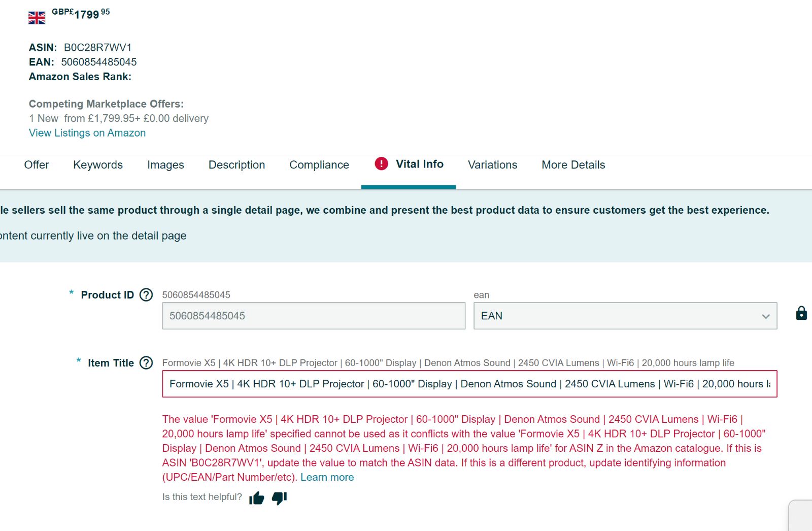
Task: Click the thumbs down not helpful icon
Action: (280, 498)
